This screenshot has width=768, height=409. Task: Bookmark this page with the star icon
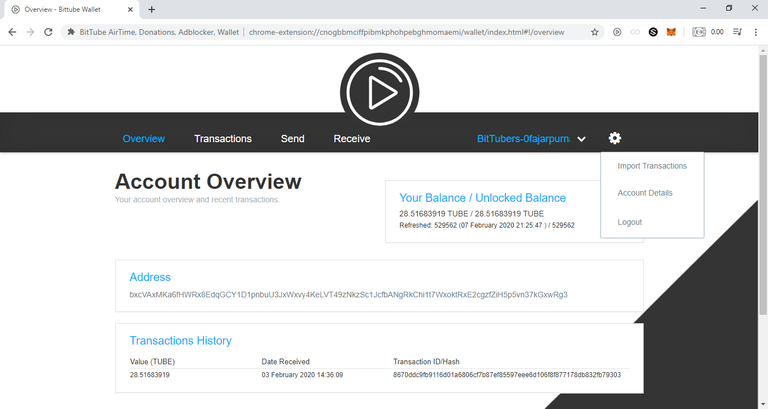coord(594,32)
